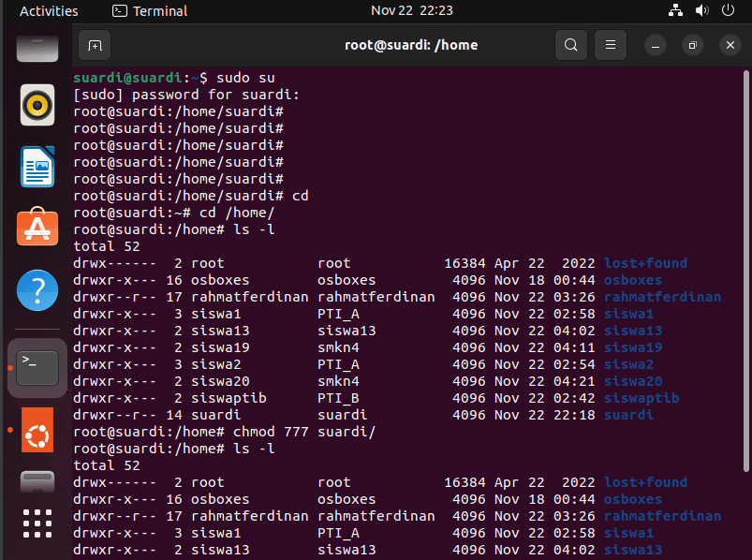The height and width of the screenshot is (560, 752).
Task: Open the network status indicator
Action: (x=675, y=10)
